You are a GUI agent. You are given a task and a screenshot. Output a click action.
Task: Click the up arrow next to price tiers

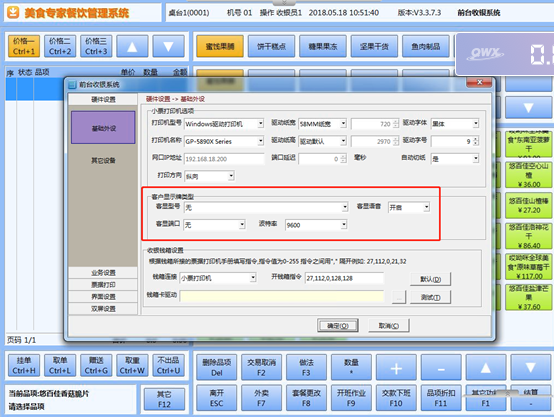click(x=132, y=46)
